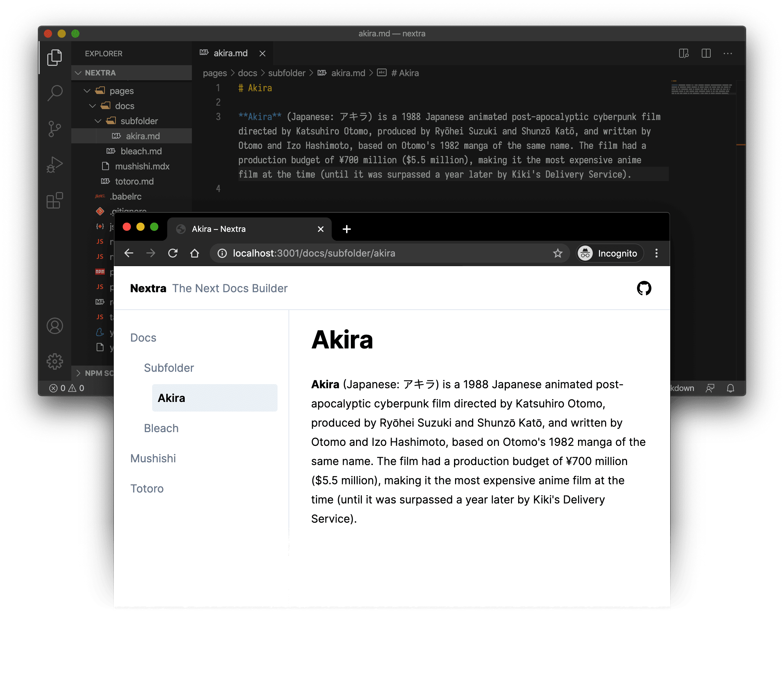Reload the page in the browser
The height and width of the screenshot is (677, 784).
[x=173, y=253]
